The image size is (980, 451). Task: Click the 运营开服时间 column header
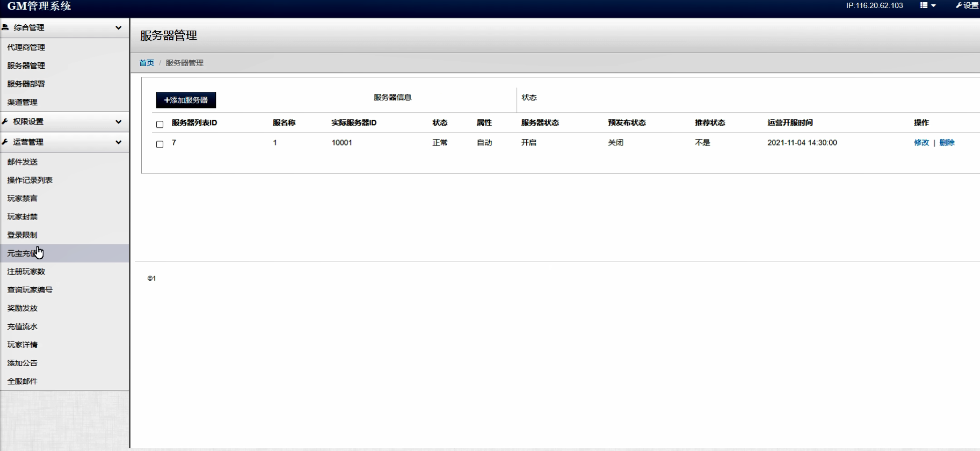790,122
